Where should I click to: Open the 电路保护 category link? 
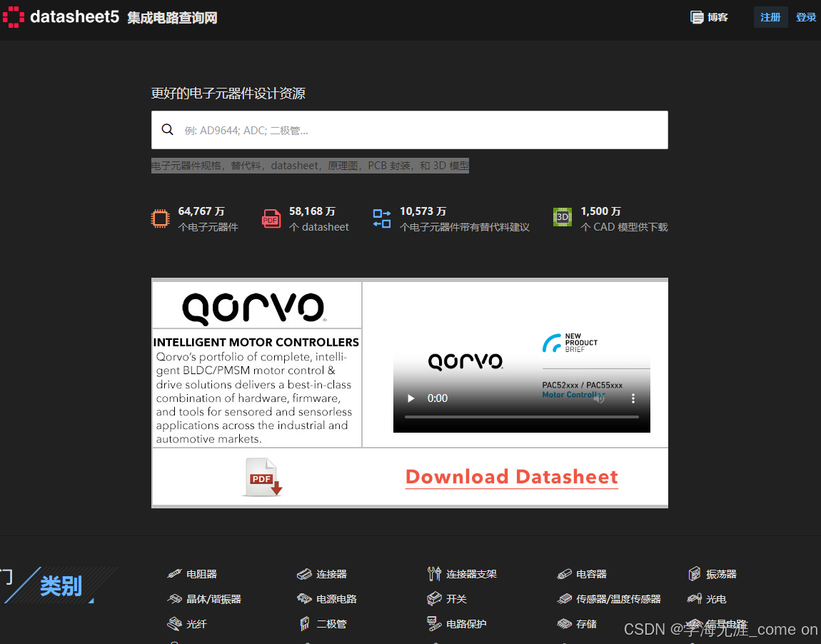tap(466, 624)
